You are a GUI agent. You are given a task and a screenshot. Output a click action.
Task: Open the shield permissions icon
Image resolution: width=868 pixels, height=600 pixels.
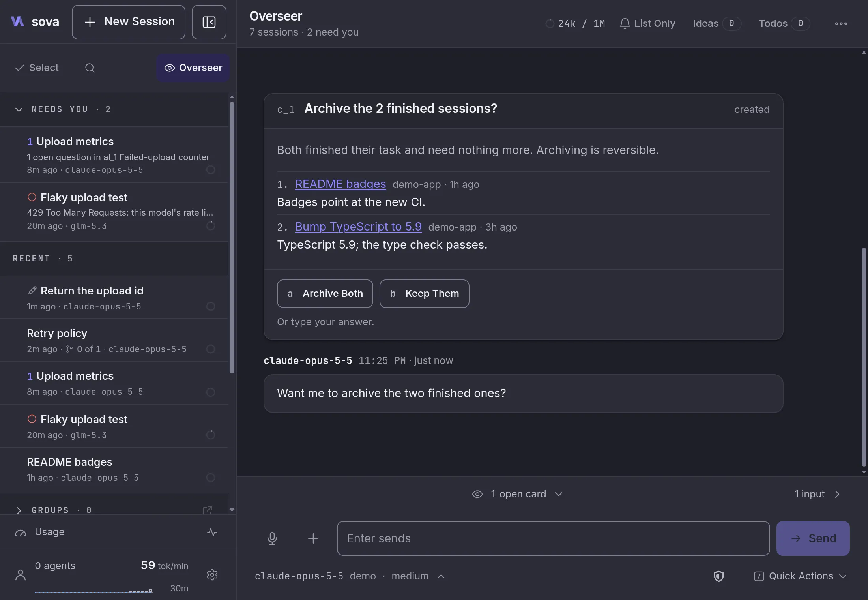pos(719,576)
